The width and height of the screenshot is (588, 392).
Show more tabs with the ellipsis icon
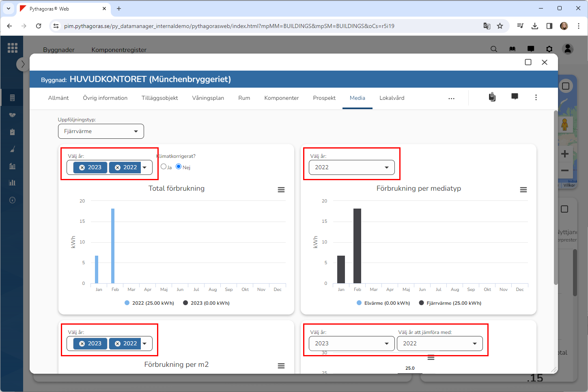click(x=451, y=99)
